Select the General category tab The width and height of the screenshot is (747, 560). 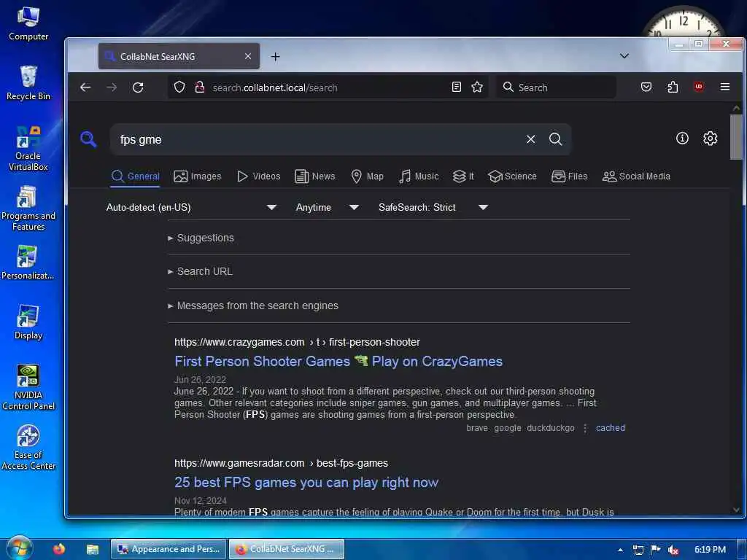coord(135,176)
